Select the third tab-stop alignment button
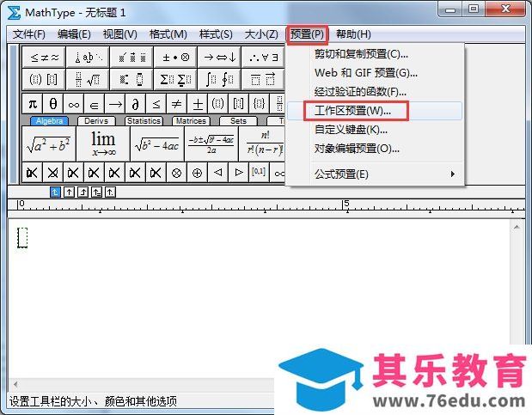 point(83,192)
